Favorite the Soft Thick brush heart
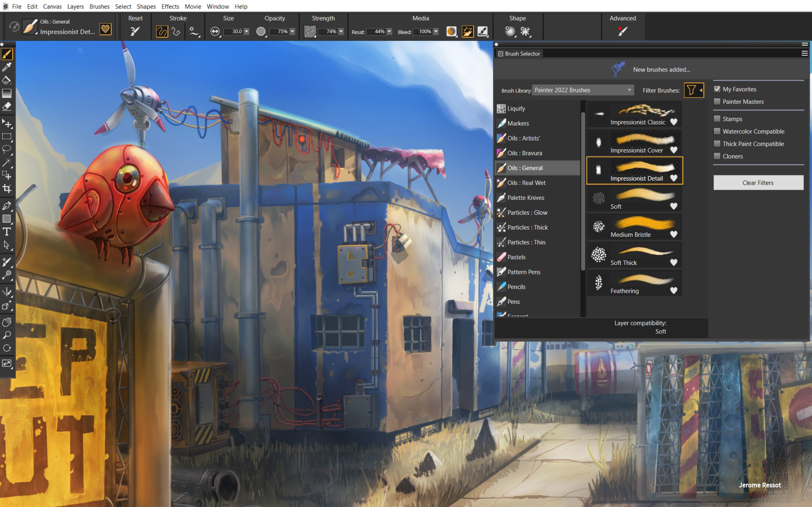 (674, 263)
